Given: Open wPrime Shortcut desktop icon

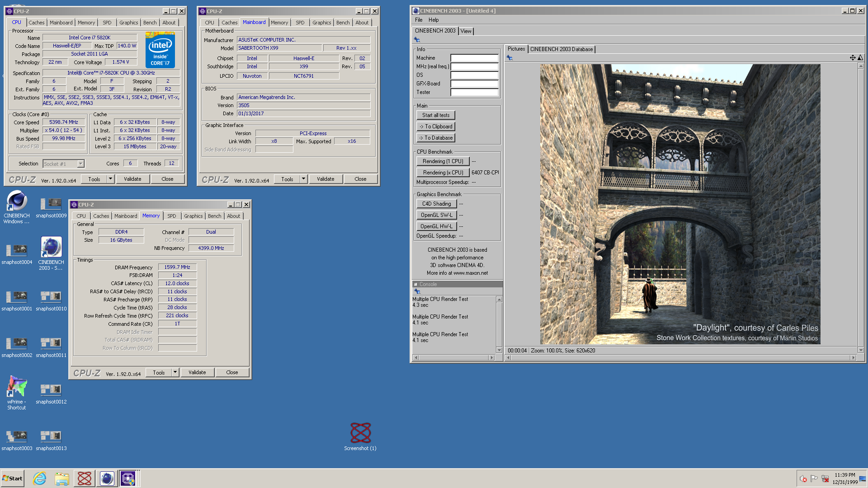Looking at the screenshot, I should (17, 393).
